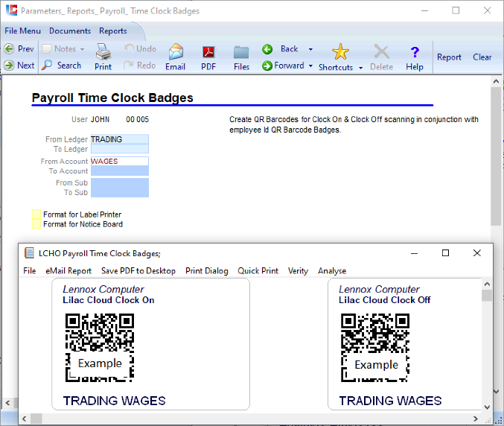The height and width of the screenshot is (426, 504).
Task: Click the Redo toolbar item
Action: click(140, 66)
